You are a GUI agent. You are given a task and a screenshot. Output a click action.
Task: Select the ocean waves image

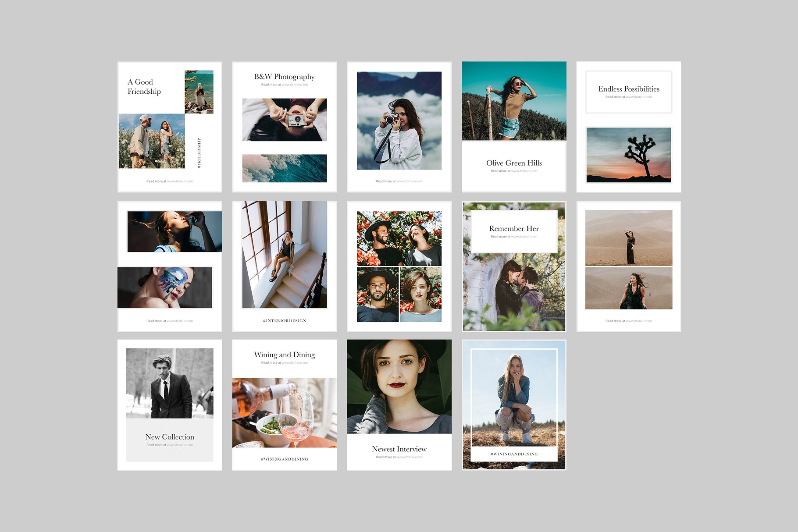(284, 168)
